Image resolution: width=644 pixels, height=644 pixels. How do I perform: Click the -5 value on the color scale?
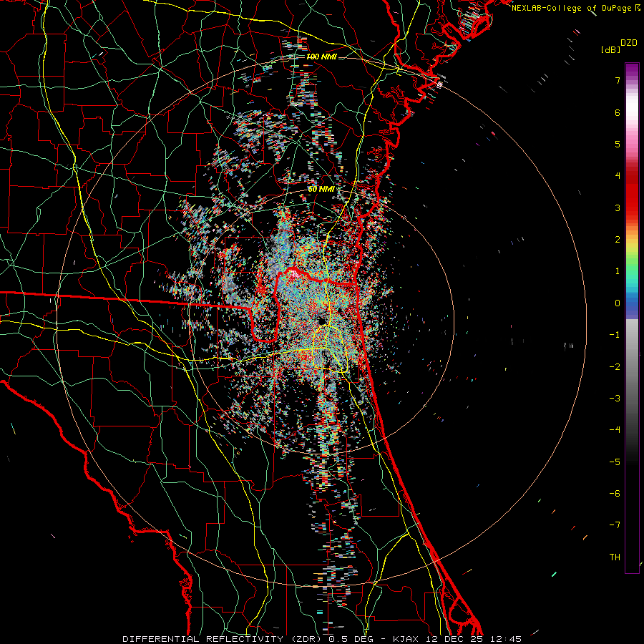(615, 462)
